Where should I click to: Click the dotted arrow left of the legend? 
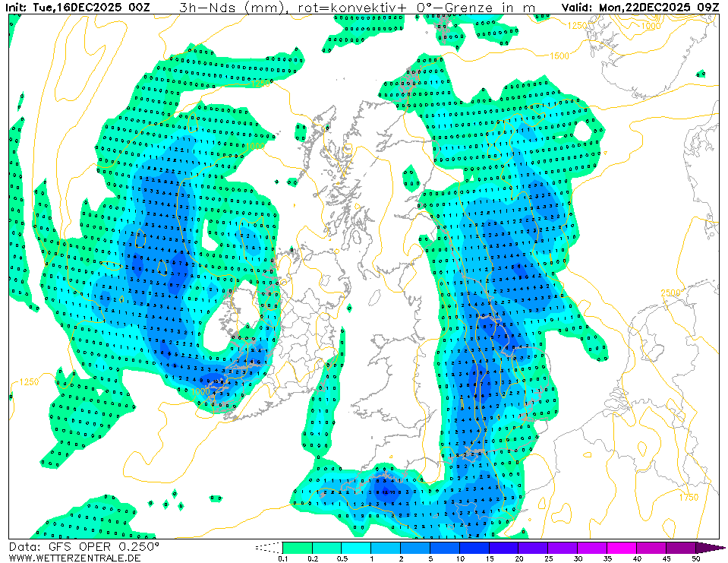pos(267,547)
